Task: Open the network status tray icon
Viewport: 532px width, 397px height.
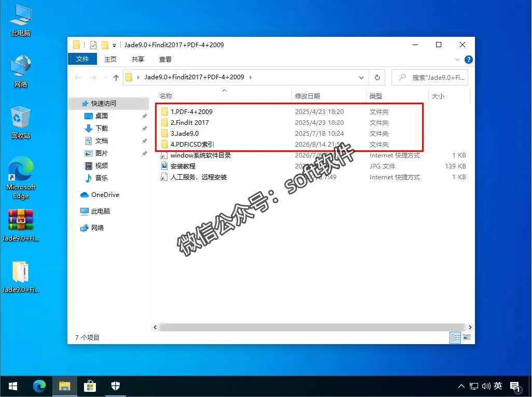Action: coord(474,386)
